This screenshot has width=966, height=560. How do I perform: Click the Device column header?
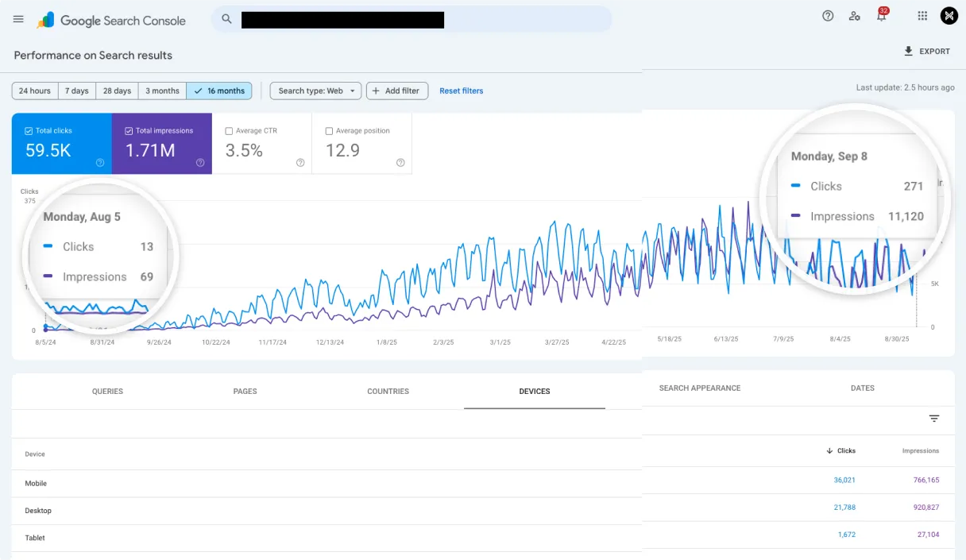[x=35, y=454]
